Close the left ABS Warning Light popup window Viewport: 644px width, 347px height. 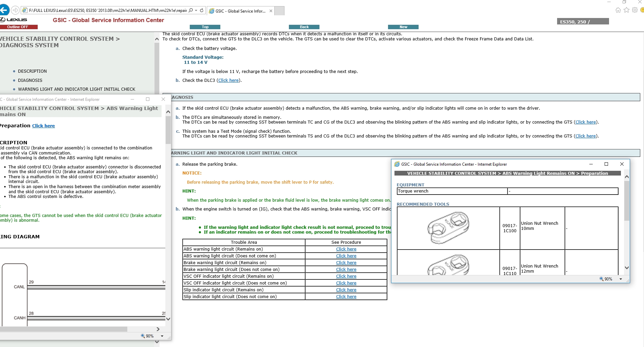[163, 99]
